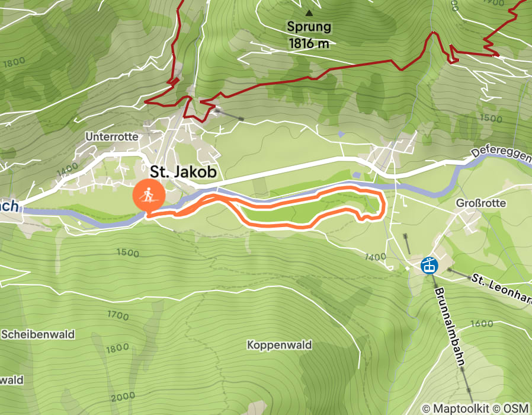
Task: Click the Koppenwald forest label
Action: coord(279,345)
